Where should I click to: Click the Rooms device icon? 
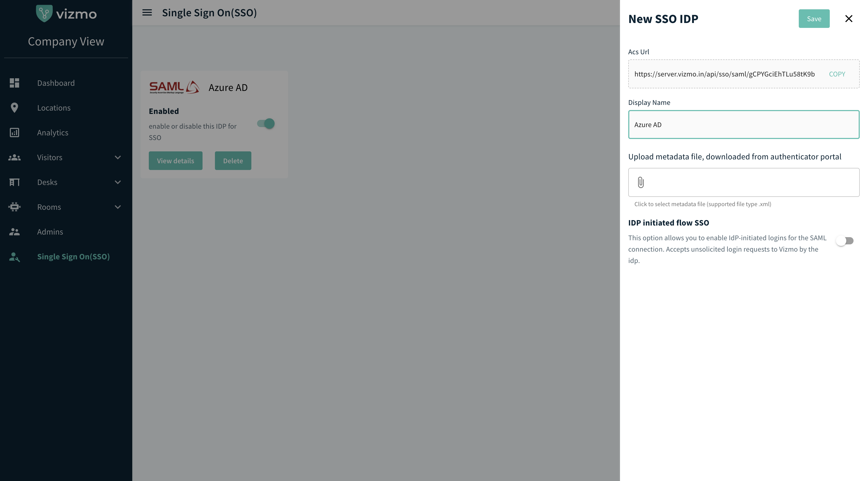click(14, 207)
